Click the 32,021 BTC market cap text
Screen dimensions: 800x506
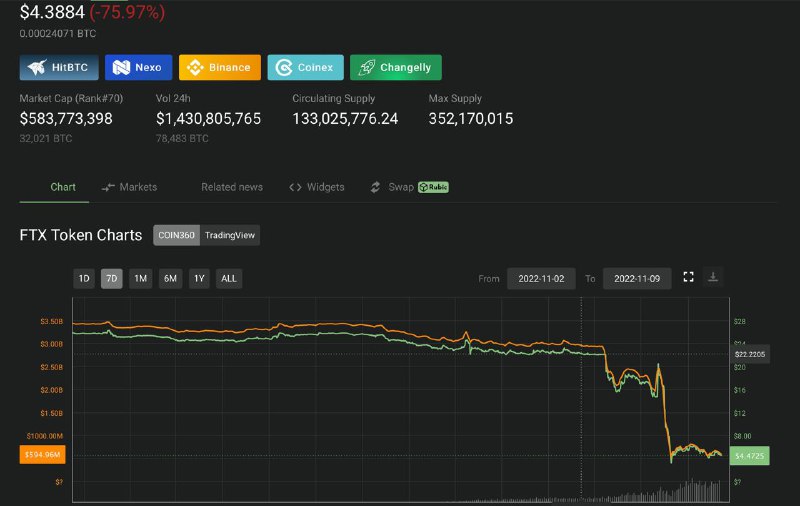click(x=45, y=138)
